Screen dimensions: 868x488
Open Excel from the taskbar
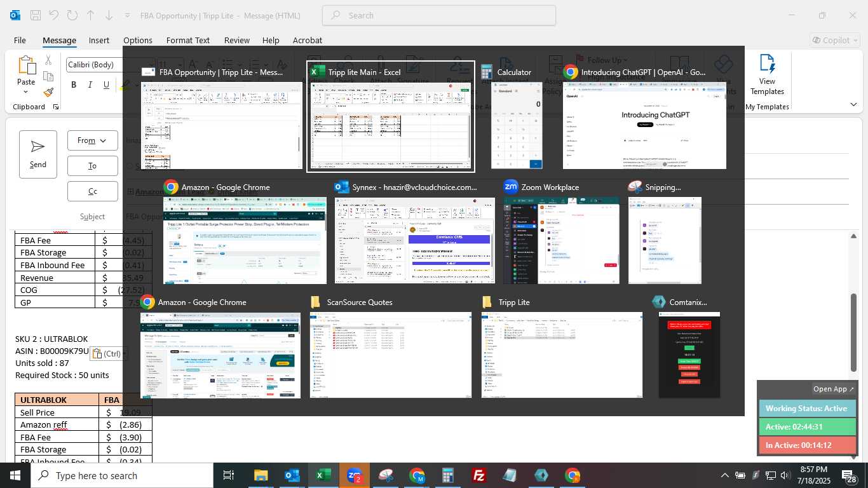tap(323, 475)
